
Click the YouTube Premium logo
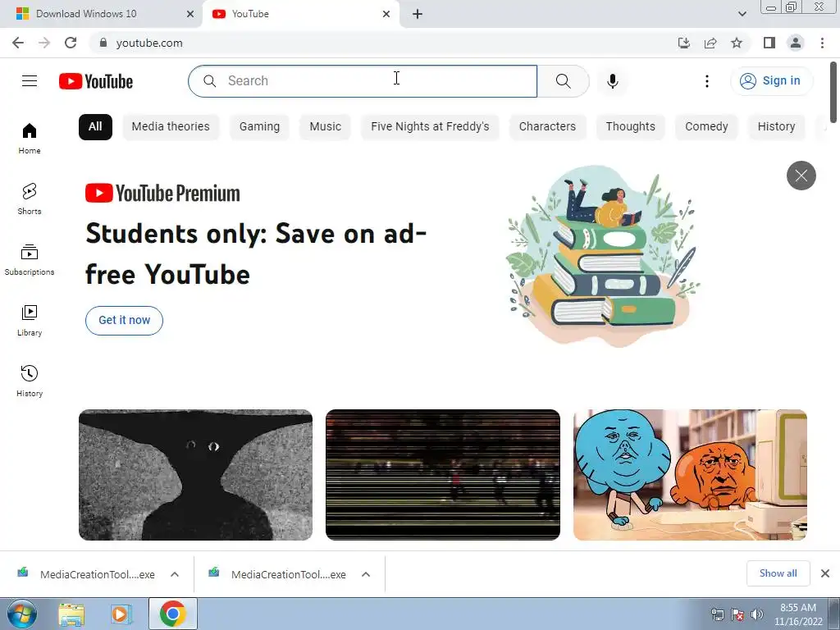pyautogui.click(x=162, y=193)
